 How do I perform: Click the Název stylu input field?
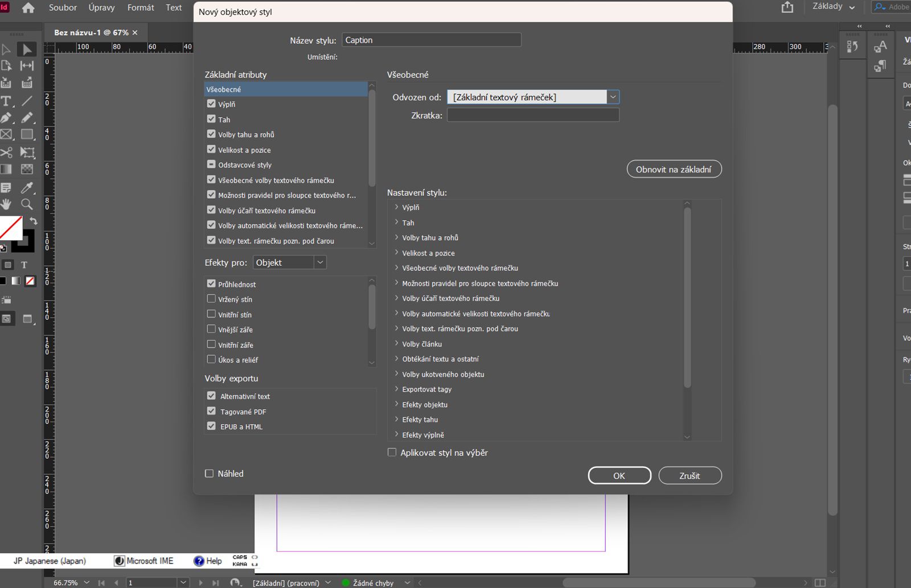click(431, 40)
